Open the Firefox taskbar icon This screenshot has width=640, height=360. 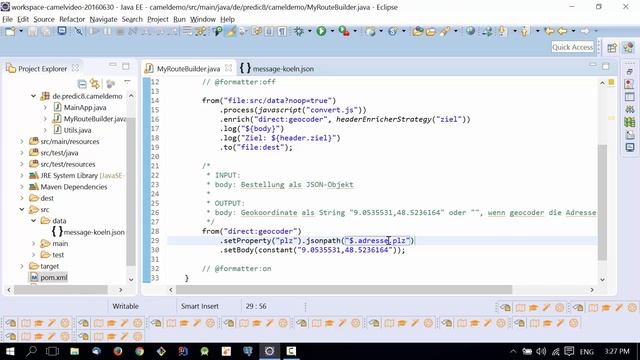click(118, 351)
